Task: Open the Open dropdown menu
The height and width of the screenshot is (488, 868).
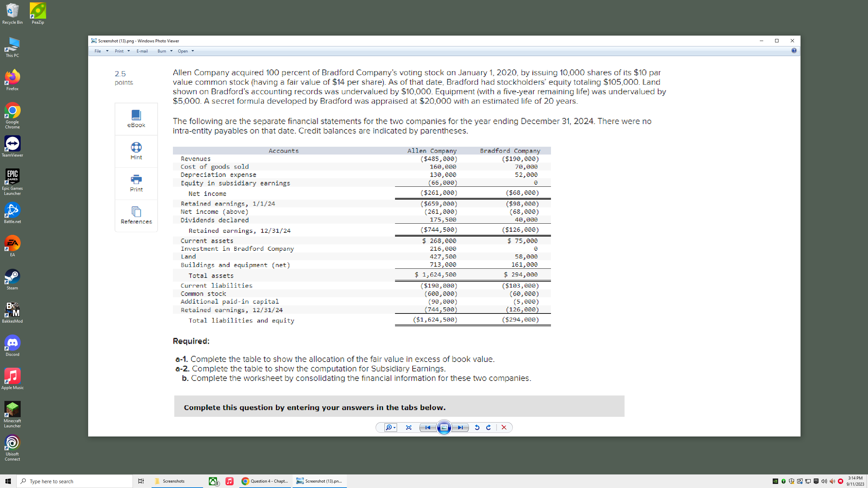Action: point(185,50)
